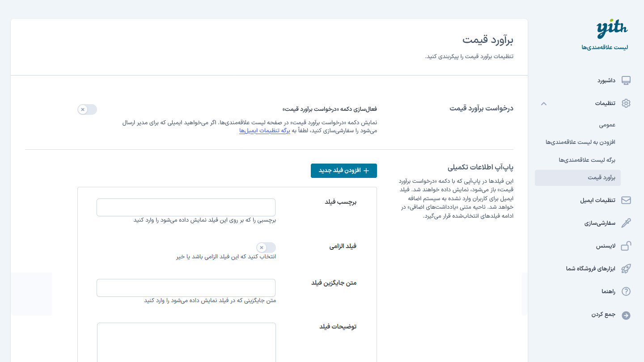
Task: Click the درخواست برآورد قیمت section label
Action: click(482, 108)
